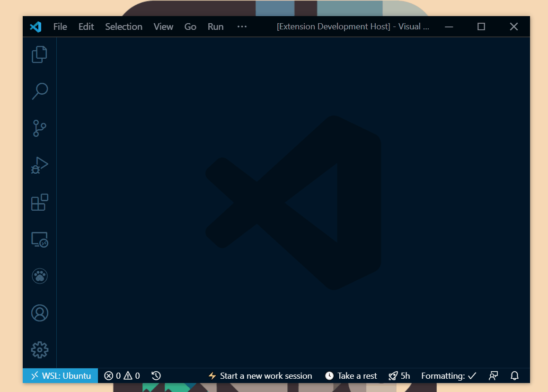The width and height of the screenshot is (548, 392).
Task: Open the Search view
Action: coord(39,92)
